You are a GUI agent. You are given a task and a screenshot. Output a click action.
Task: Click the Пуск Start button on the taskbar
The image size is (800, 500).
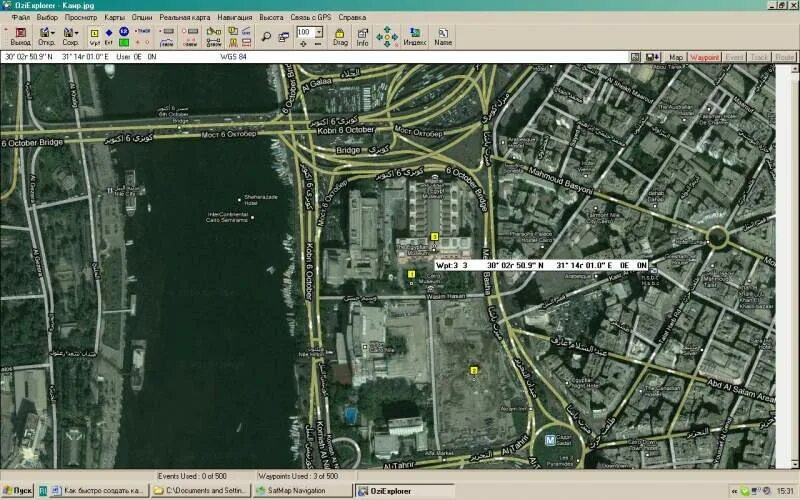point(17,491)
